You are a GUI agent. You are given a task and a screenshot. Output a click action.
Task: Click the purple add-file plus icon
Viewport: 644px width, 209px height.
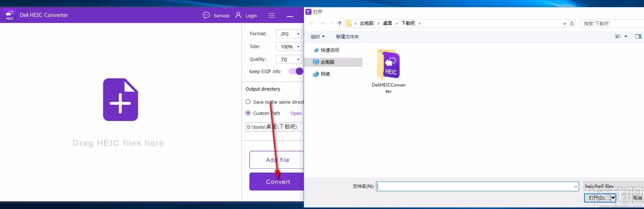[120, 100]
